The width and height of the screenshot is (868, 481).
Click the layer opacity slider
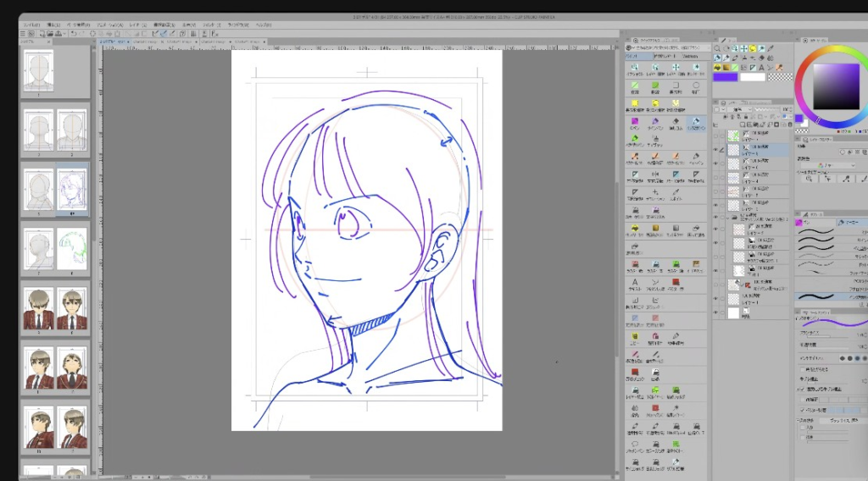[766, 109]
